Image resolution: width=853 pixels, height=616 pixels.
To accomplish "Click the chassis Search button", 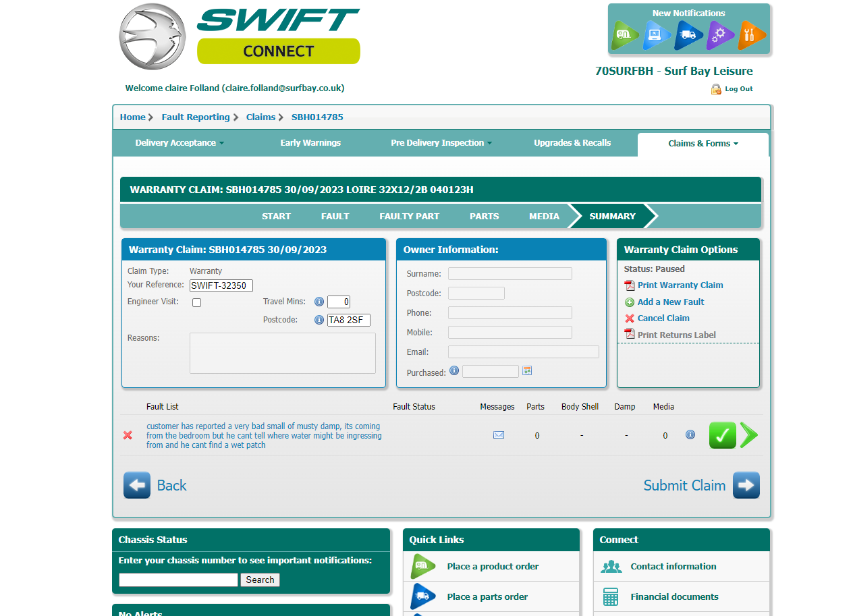I will (260, 580).
